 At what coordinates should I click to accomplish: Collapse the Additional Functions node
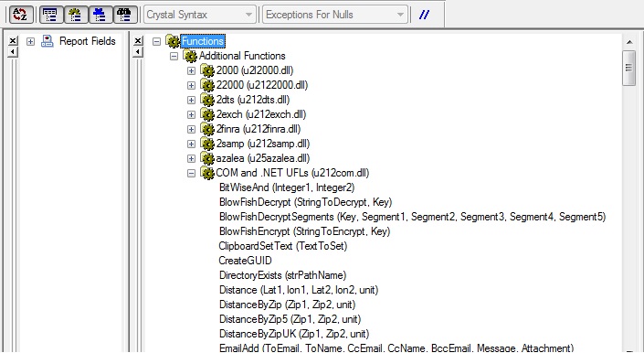pyautogui.click(x=174, y=56)
